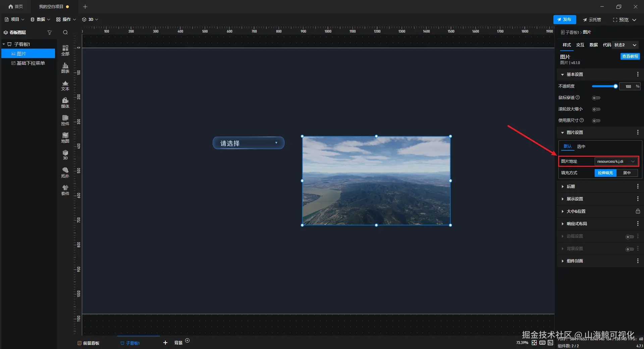Click the 不透明度 slider handle
Image resolution: width=644 pixels, height=349 pixels.
click(x=615, y=86)
